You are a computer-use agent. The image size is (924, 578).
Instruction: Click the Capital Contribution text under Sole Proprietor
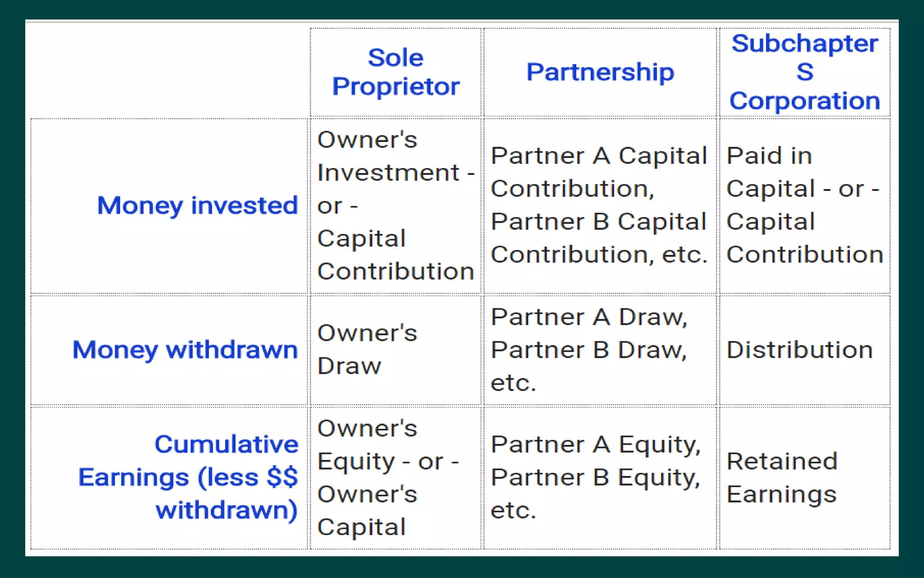(395, 256)
